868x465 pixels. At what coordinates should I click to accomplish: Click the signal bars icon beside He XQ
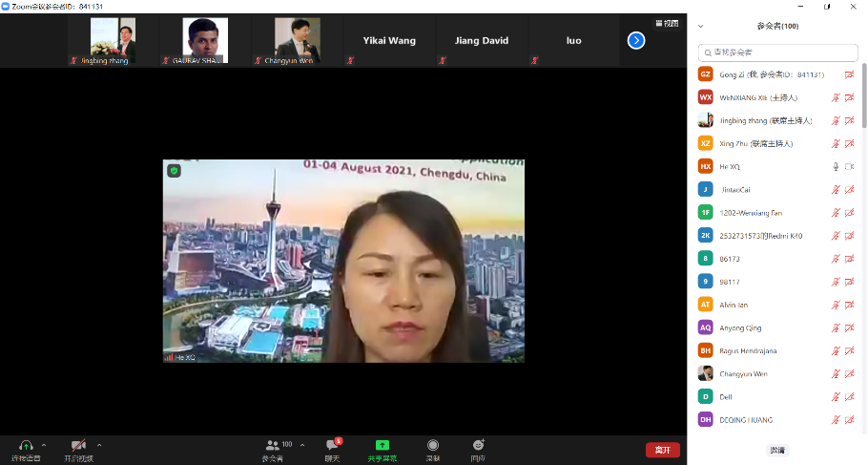[x=169, y=357]
